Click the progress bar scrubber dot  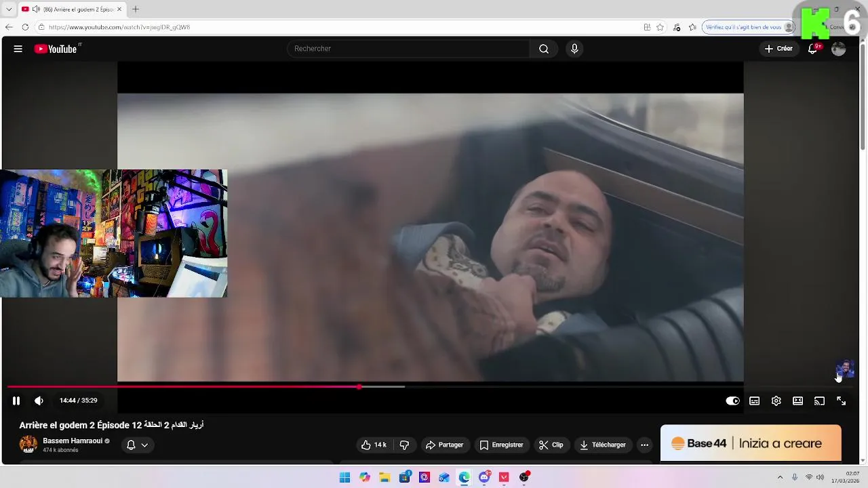coord(359,387)
